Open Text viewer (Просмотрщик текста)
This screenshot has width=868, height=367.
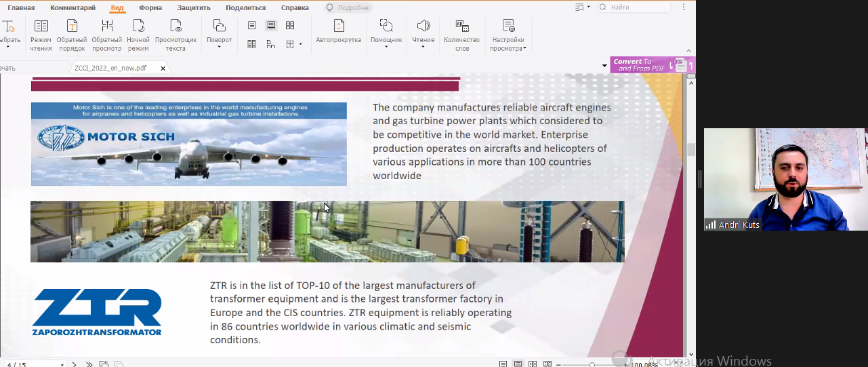pyautogui.click(x=175, y=35)
